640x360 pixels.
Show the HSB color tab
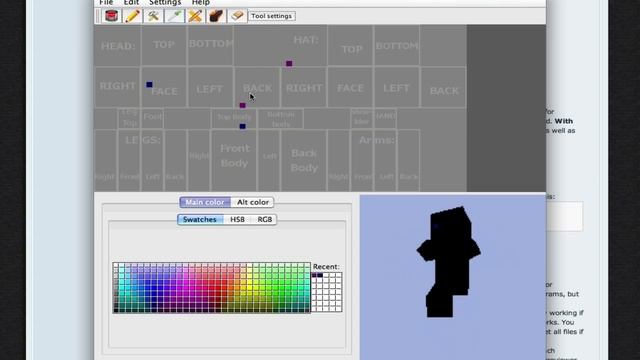(x=237, y=220)
